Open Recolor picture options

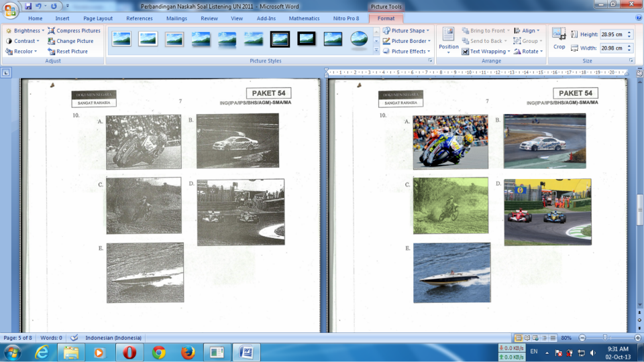pyautogui.click(x=21, y=52)
